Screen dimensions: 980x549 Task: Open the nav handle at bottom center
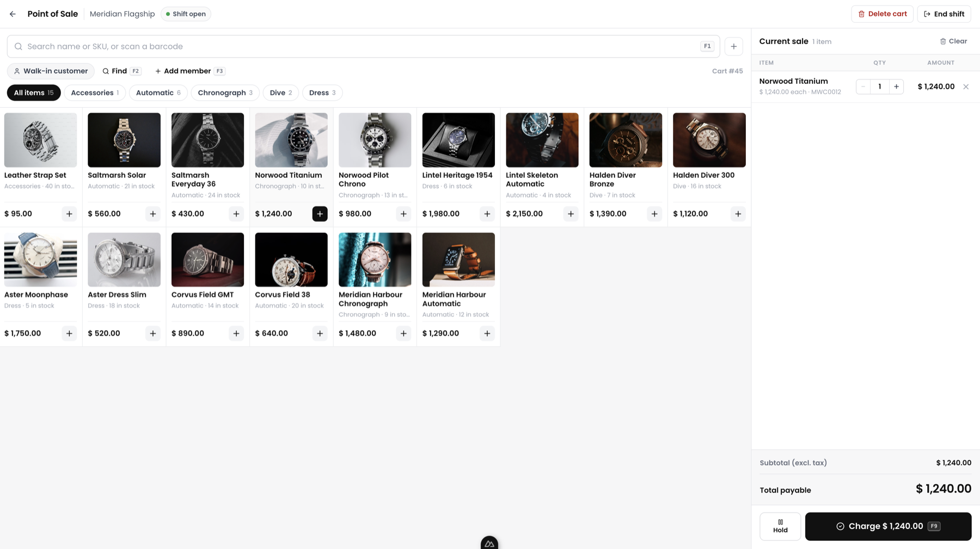tap(489, 543)
